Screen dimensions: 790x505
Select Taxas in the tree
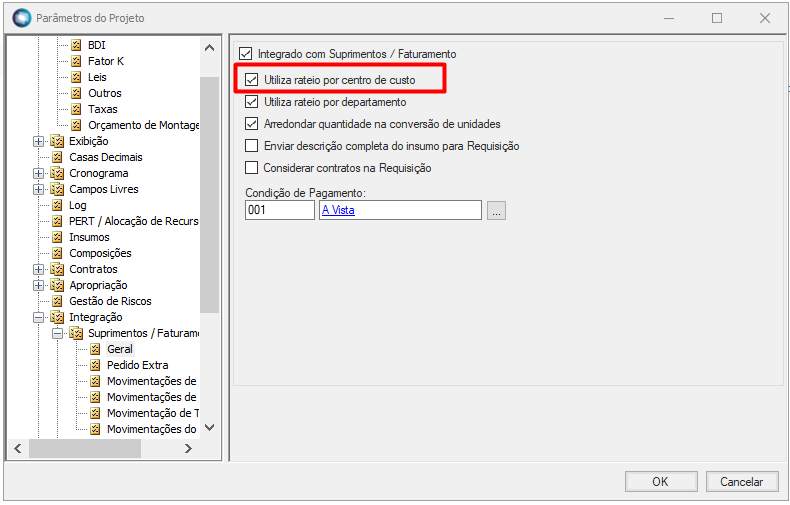pyautogui.click(x=102, y=109)
